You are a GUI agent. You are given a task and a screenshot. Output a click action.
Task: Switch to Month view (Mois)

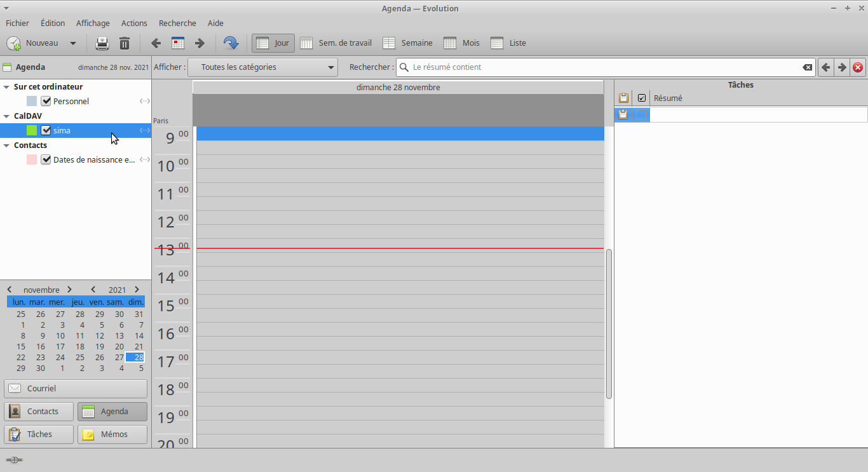[x=461, y=43]
